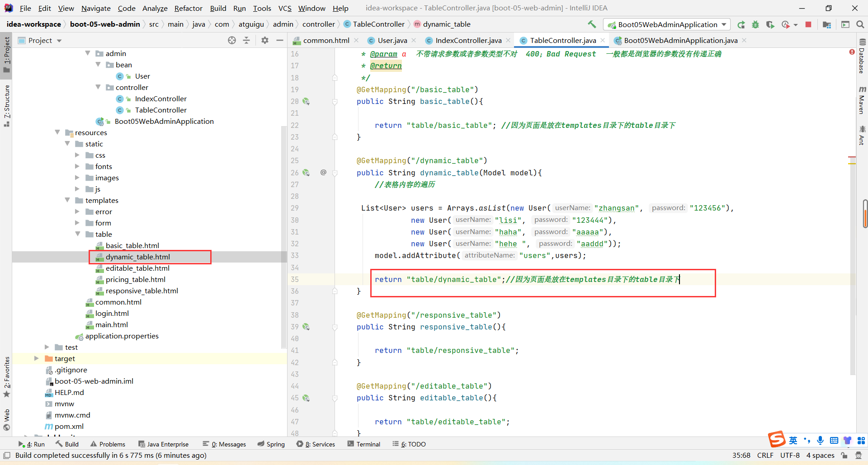Viewport: 868px width, 465px height.
Task: Open the Spring tool window button
Action: (271, 444)
